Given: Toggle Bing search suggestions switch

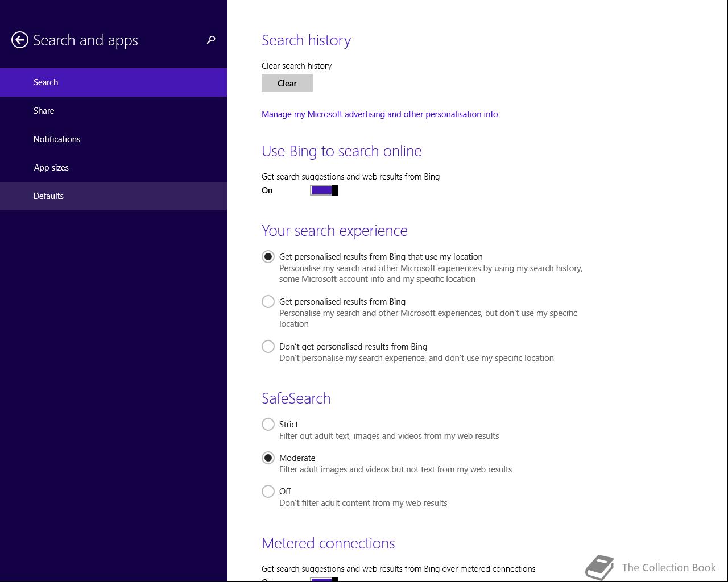Looking at the screenshot, I should (x=324, y=190).
